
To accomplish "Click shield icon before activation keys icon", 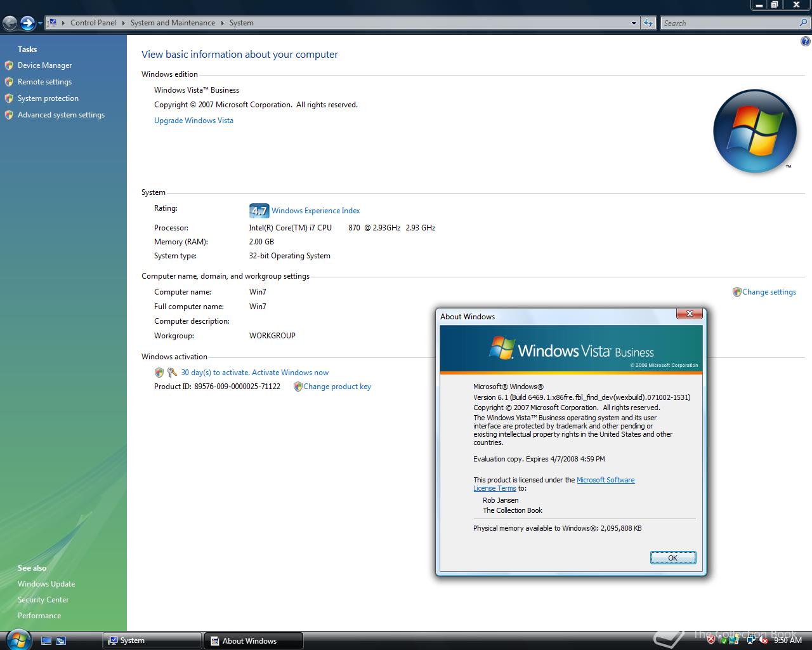I will (159, 373).
